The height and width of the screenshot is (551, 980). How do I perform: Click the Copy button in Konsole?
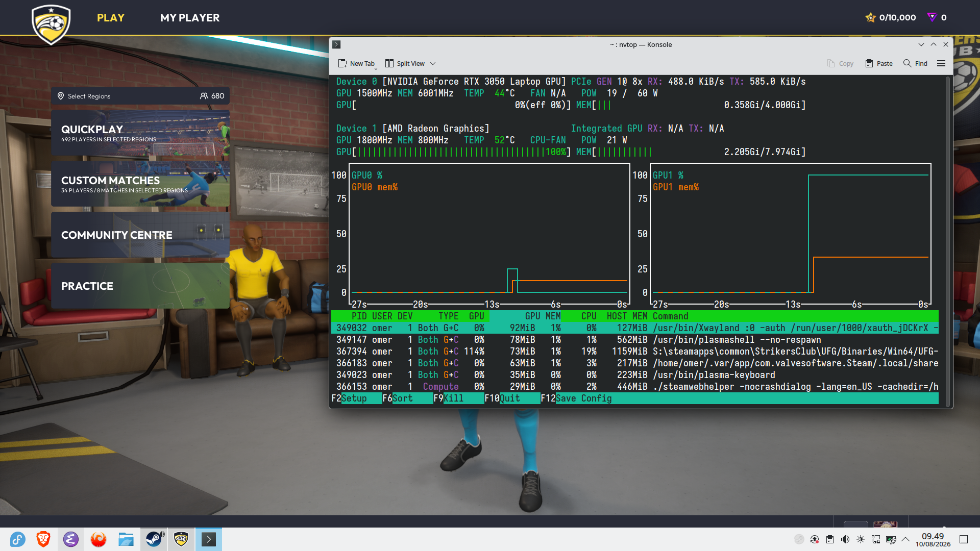(840, 63)
